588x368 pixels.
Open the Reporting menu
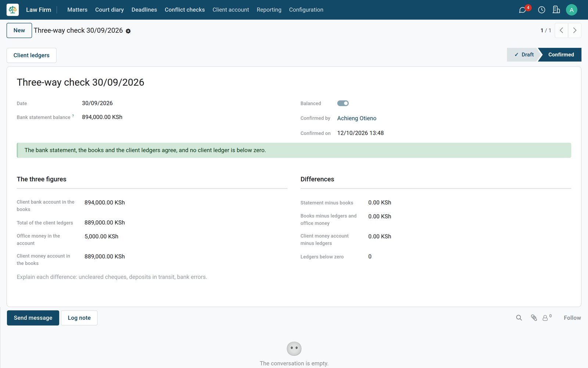[x=269, y=10]
